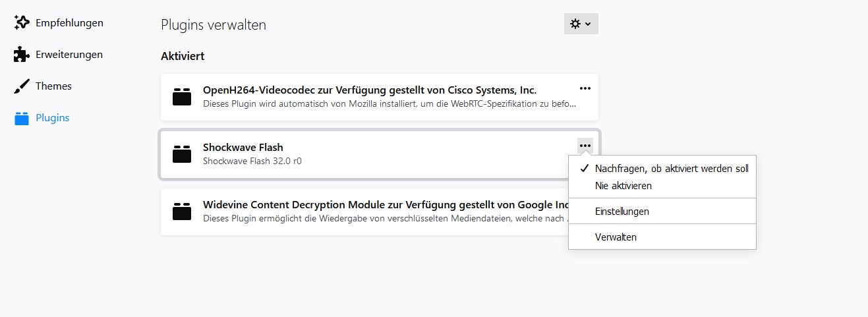
Task: Click the Shockwave Flash plugin icon
Action: [x=182, y=154]
